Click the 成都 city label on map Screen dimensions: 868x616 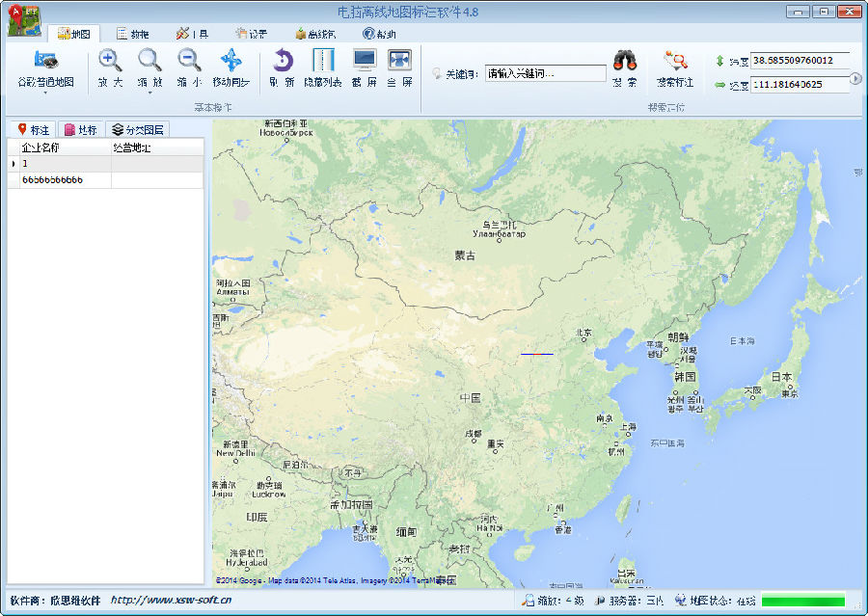point(474,434)
